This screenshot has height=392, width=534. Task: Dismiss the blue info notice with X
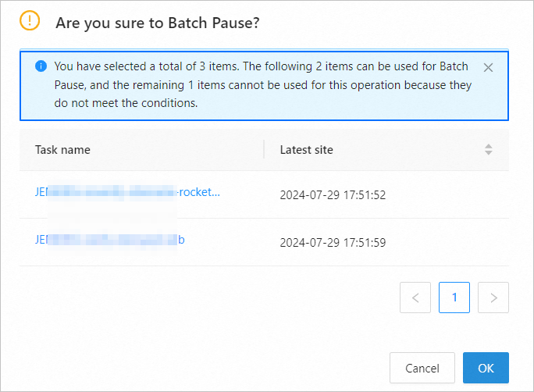(488, 67)
